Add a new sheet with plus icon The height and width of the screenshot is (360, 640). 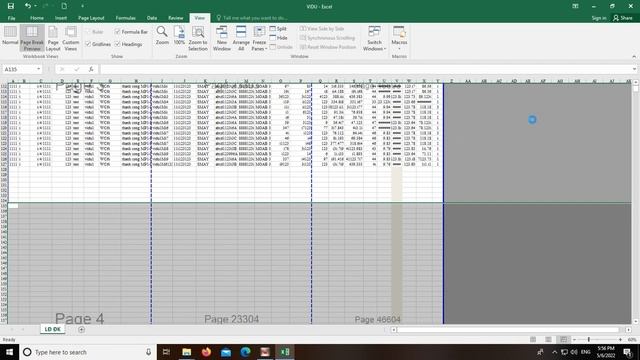81,329
